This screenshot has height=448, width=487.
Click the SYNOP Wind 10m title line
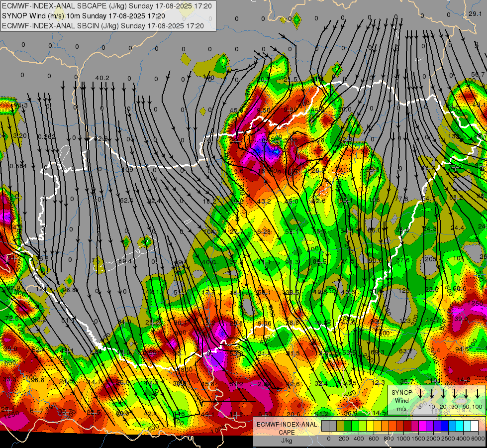[x=83, y=16]
